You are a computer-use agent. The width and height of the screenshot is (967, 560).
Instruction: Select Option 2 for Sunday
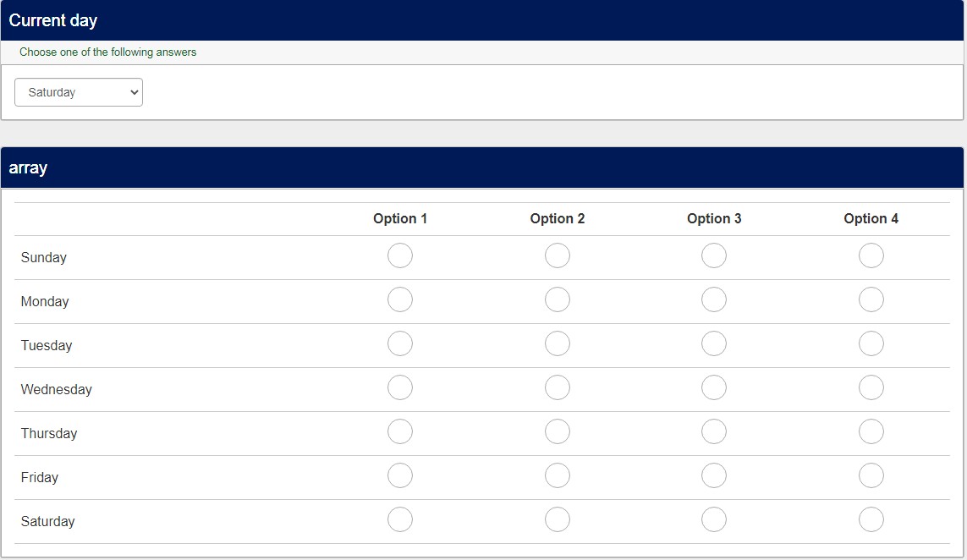(558, 255)
